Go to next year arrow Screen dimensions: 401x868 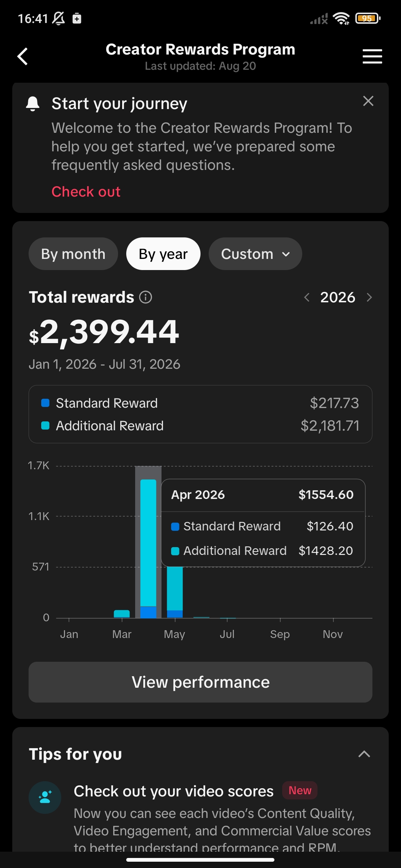(x=369, y=297)
